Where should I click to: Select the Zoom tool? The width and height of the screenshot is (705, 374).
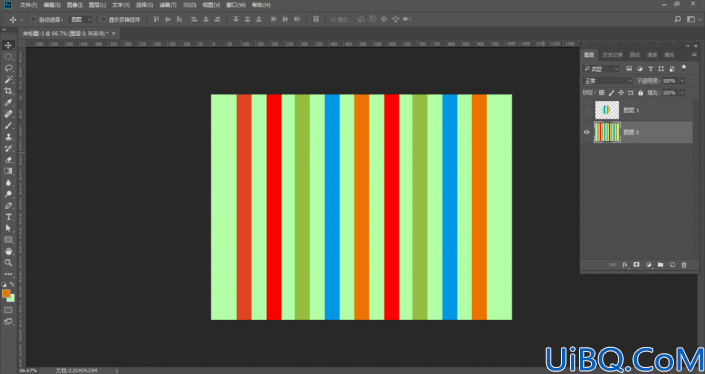click(x=8, y=263)
